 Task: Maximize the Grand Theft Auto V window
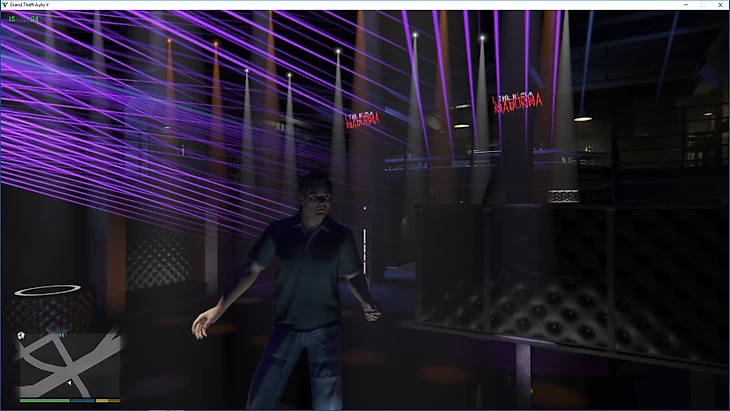tap(703, 5)
